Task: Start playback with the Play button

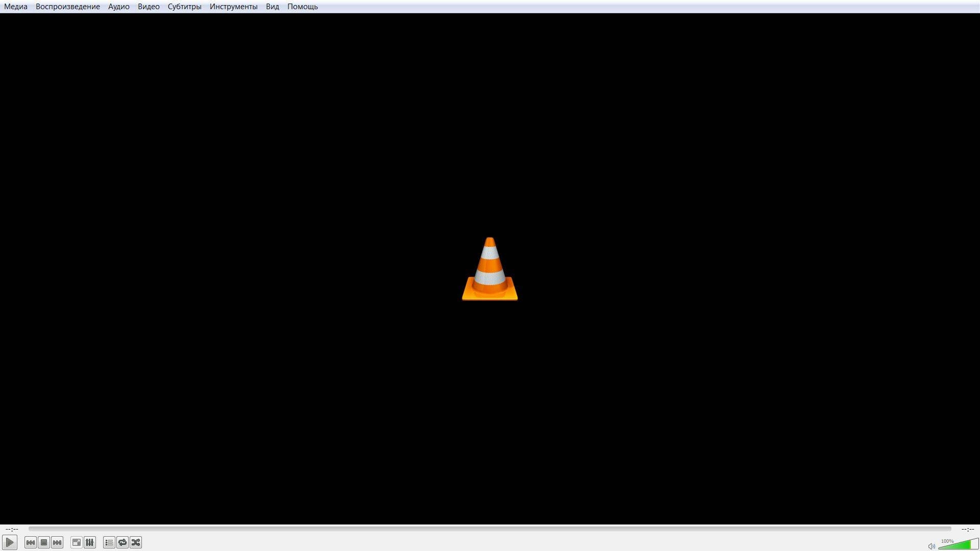Action: coord(10,542)
